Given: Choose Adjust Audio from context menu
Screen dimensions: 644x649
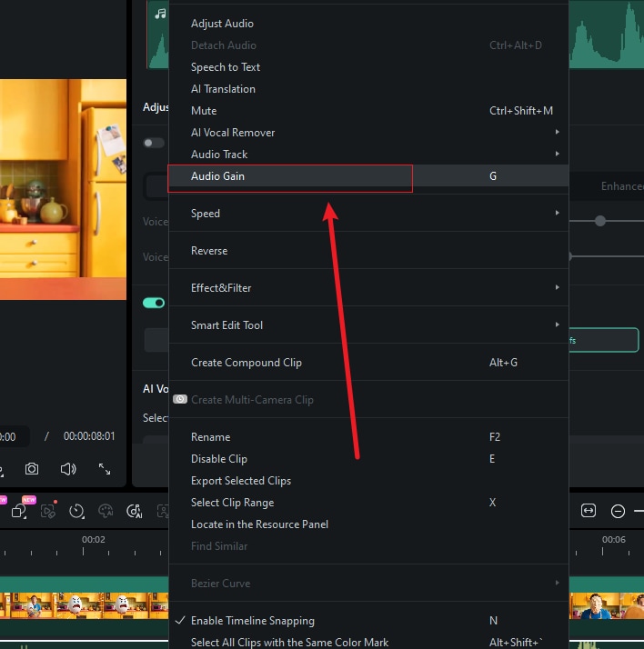Looking at the screenshot, I should click(x=368, y=24).
